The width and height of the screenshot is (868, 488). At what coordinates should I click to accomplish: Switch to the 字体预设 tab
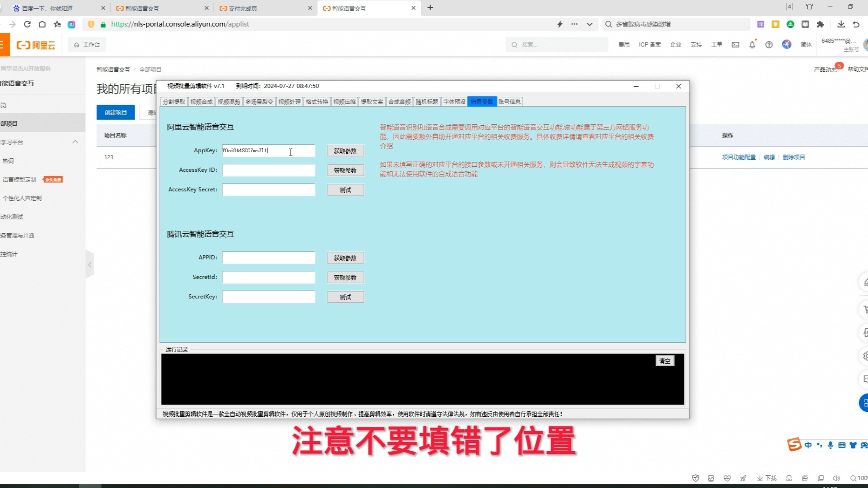pyautogui.click(x=454, y=102)
